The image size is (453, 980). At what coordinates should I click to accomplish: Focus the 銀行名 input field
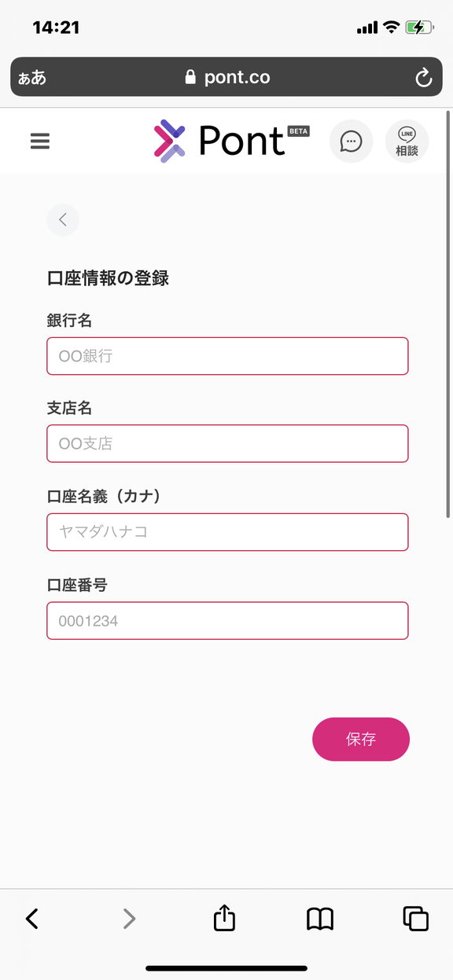coord(227,356)
